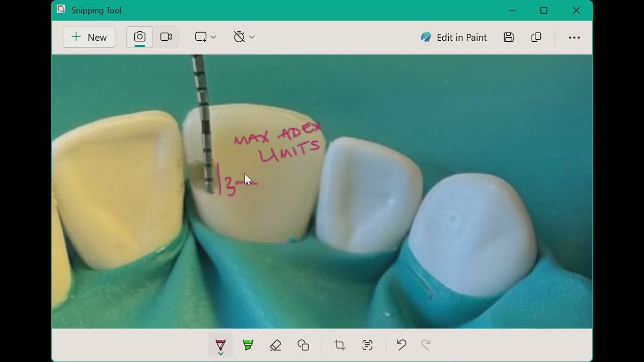The image size is (644, 362).
Task: Click the Redo arrow
Action: click(x=426, y=345)
